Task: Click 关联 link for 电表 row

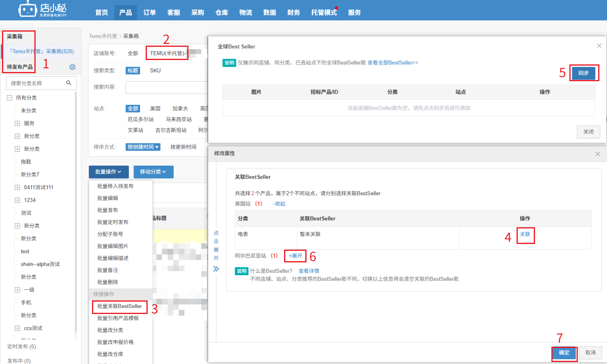Action: click(x=525, y=234)
